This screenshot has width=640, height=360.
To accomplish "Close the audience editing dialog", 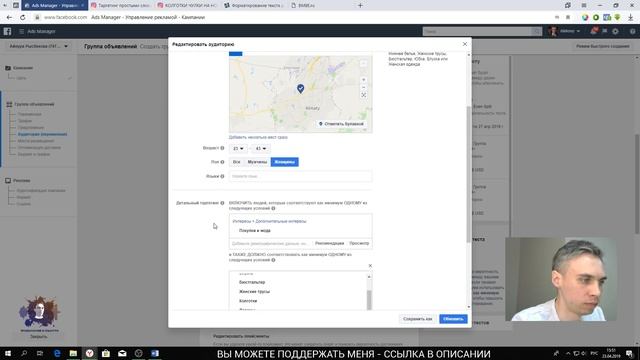I will point(464,44).
